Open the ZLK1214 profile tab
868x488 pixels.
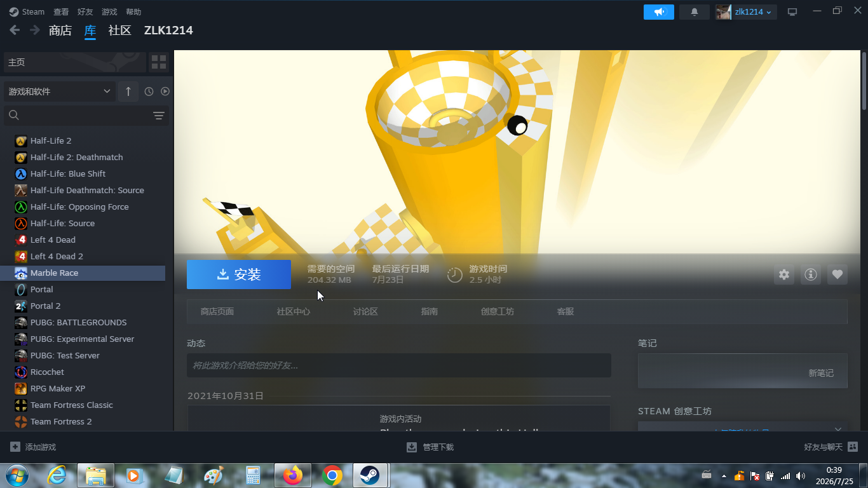click(168, 30)
